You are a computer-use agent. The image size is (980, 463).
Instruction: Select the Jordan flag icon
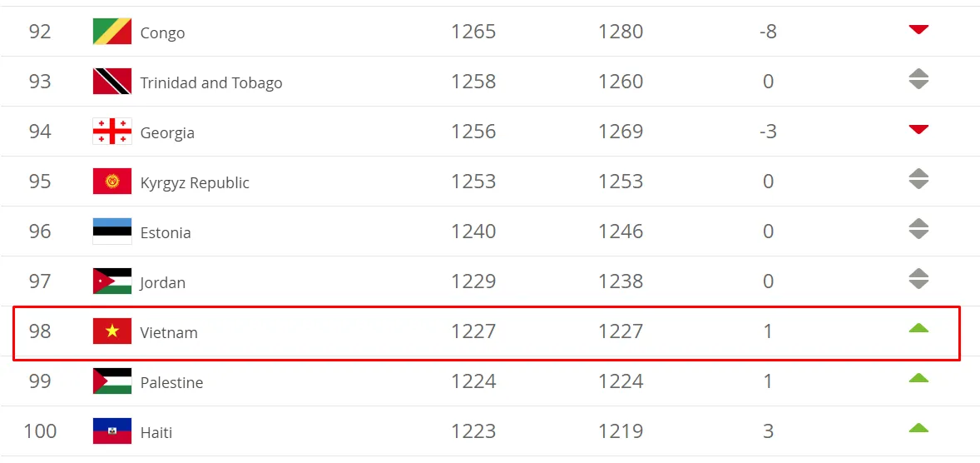[111, 281]
